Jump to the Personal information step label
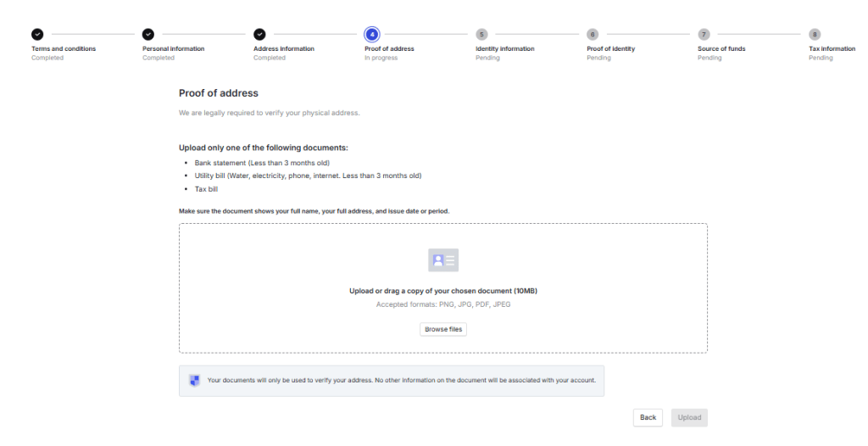Screen dimensions: 868x446 173,49
